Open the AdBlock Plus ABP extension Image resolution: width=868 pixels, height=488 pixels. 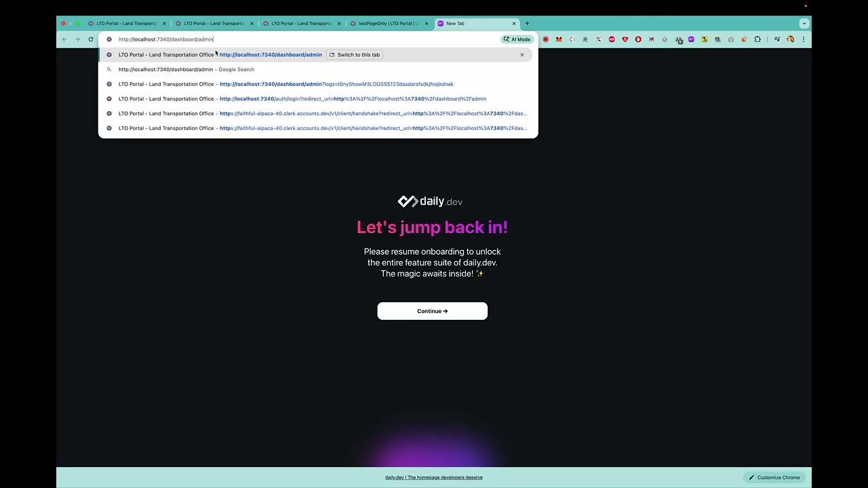click(x=612, y=39)
